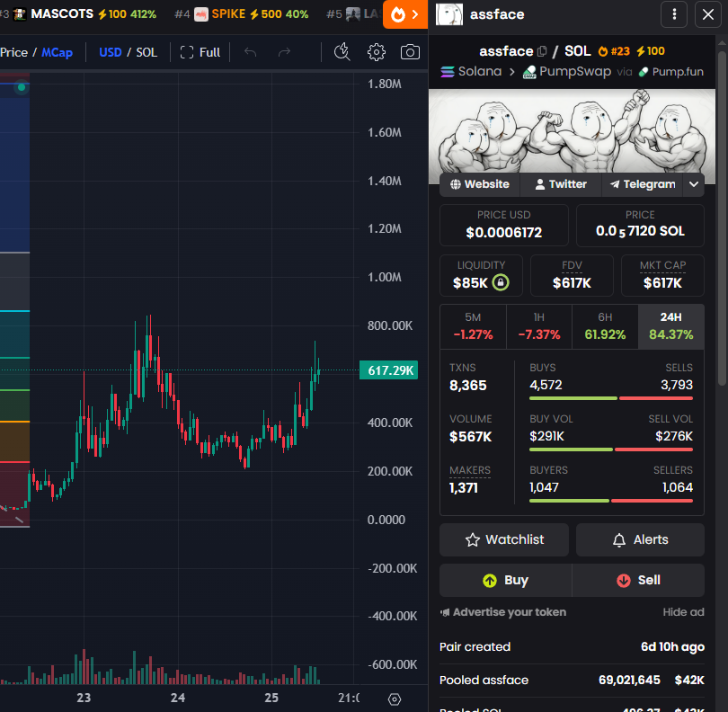Click the Buy button
Viewport: 728px width, 712px height.
click(x=506, y=580)
